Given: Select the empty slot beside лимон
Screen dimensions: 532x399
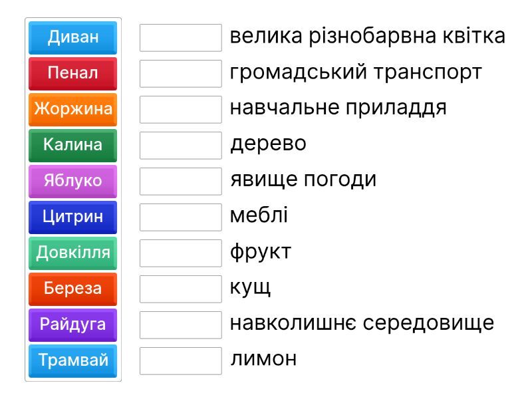Looking at the screenshot, I should pos(181,361).
